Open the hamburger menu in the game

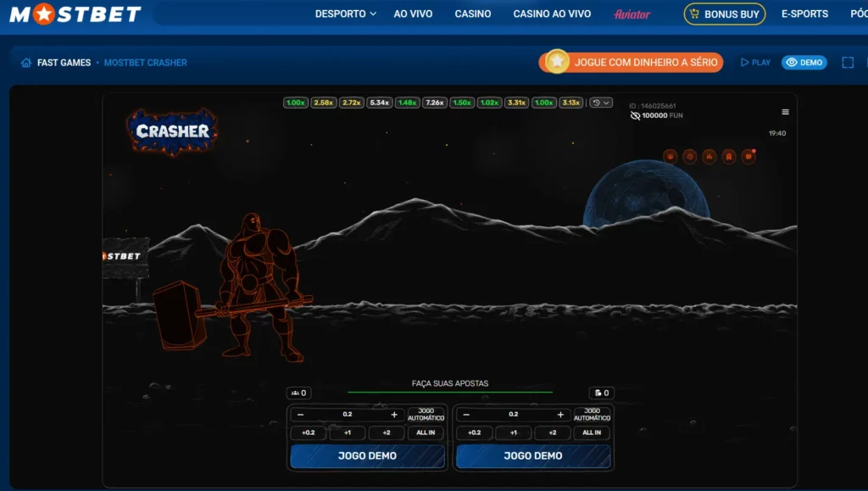pyautogui.click(x=785, y=112)
